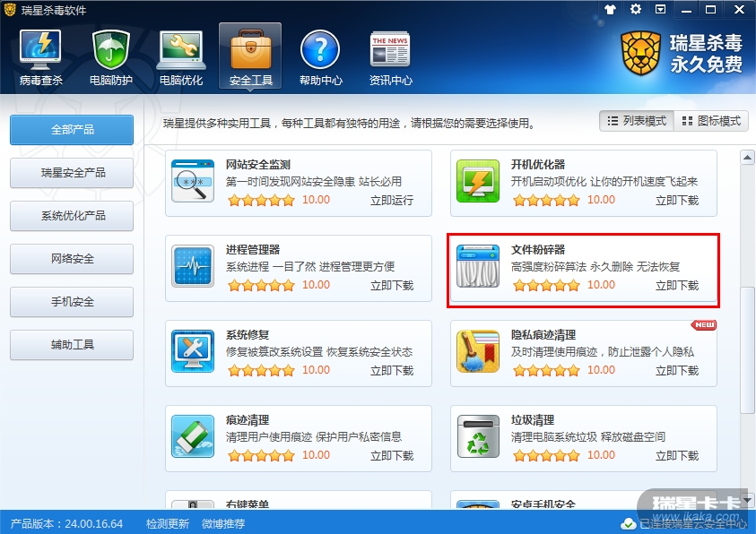The image size is (756, 534).
Task: Click the 开机优化器 lightning icon
Action: point(478,181)
